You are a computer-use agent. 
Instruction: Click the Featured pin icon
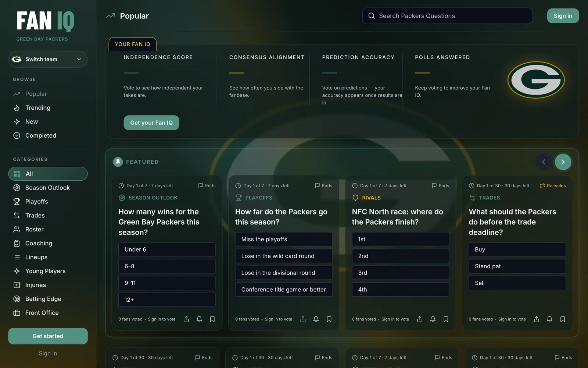click(118, 162)
